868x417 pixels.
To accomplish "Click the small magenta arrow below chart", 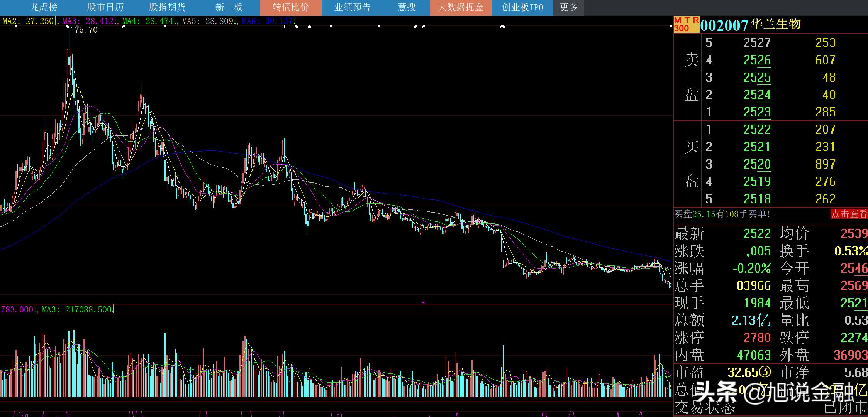I will [x=423, y=303].
